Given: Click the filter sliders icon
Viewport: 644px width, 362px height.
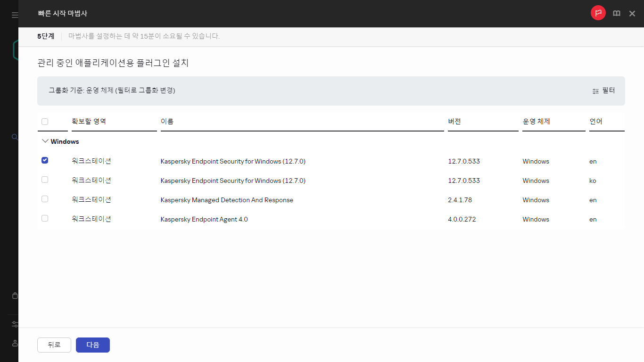Looking at the screenshot, I should pyautogui.click(x=596, y=91).
